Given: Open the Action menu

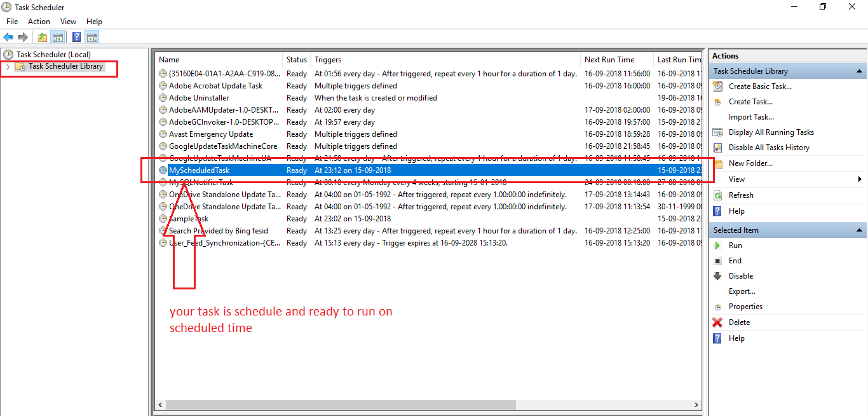Looking at the screenshot, I should (x=39, y=21).
